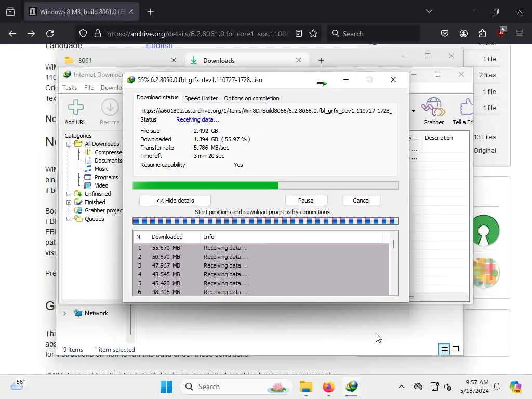Click the Firefox search box
The image size is (532, 399).
[373, 34]
